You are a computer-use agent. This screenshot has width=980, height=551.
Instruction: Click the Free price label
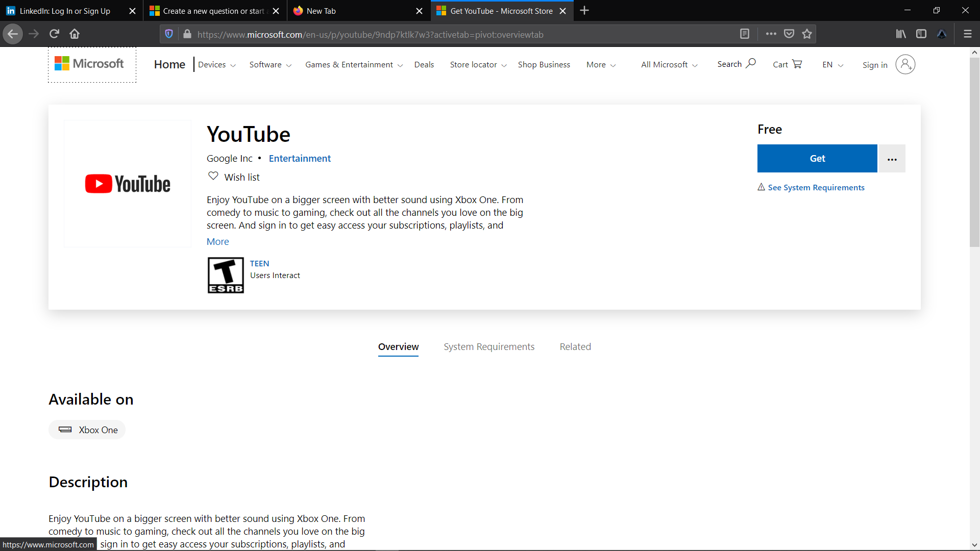[769, 130]
